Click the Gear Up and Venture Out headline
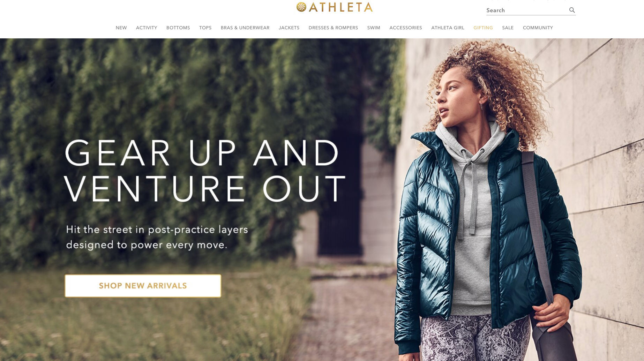 (x=205, y=171)
